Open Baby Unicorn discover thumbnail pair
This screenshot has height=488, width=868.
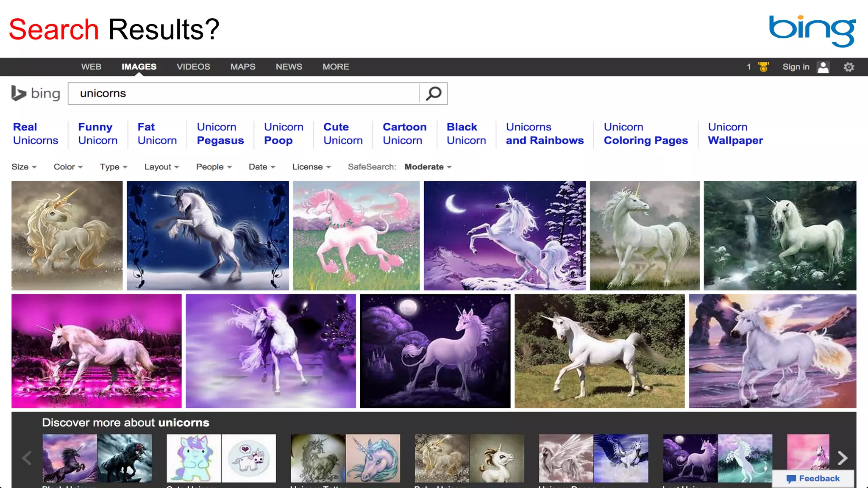tap(470, 458)
